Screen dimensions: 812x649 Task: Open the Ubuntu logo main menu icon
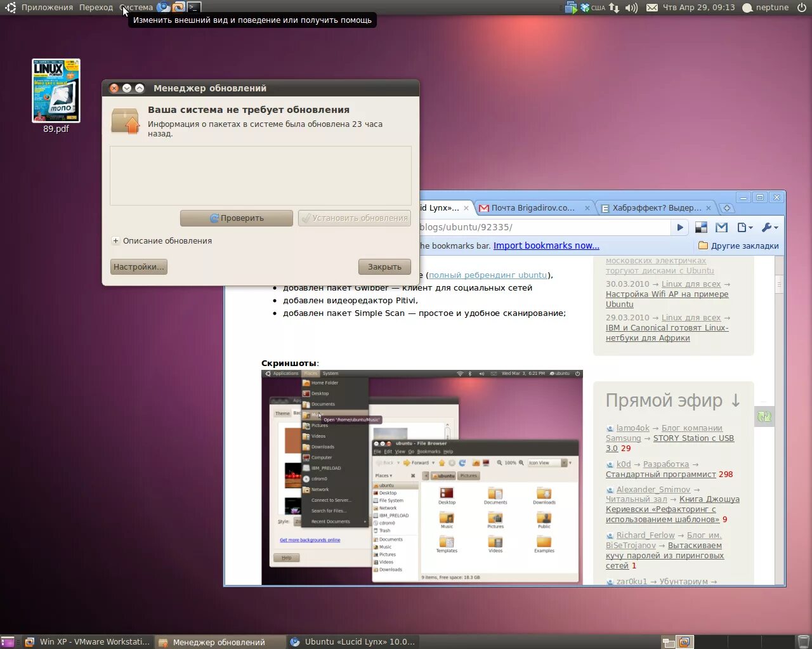tap(10, 8)
